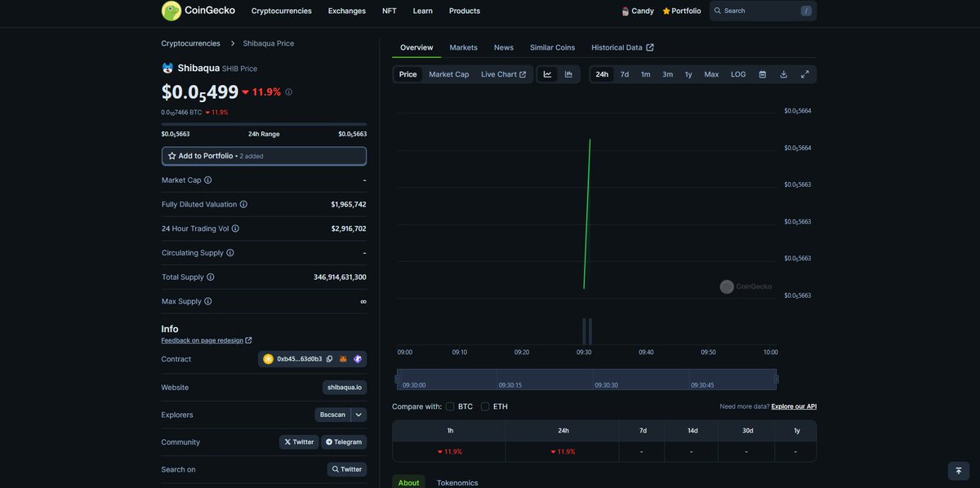Image resolution: width=980 pixels, height=488 pixels.
Task: Select the 7d chart range
Action: pyautogui.click(x=625, y=74)
